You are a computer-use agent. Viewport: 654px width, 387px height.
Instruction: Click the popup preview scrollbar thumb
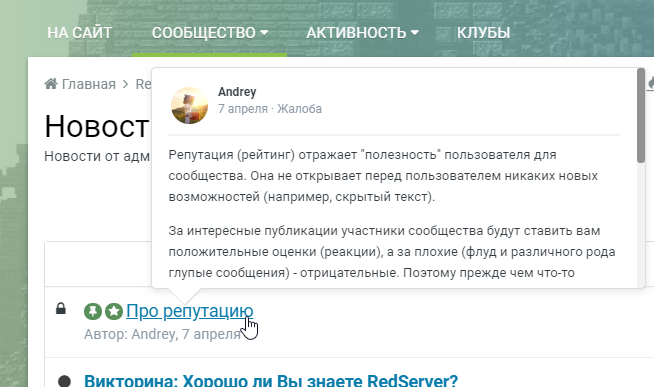(x=641, y=116)
